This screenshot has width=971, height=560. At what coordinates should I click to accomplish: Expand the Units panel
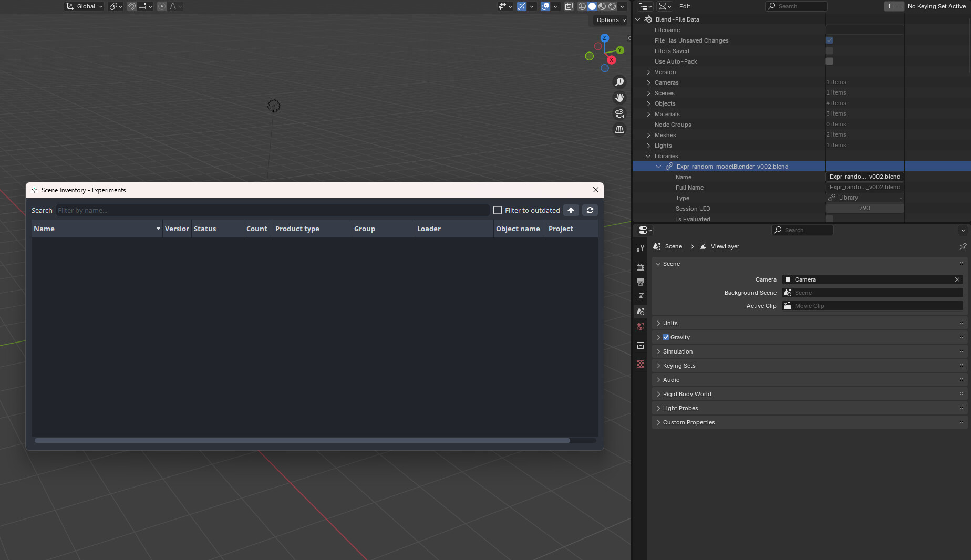click(670, 323)
